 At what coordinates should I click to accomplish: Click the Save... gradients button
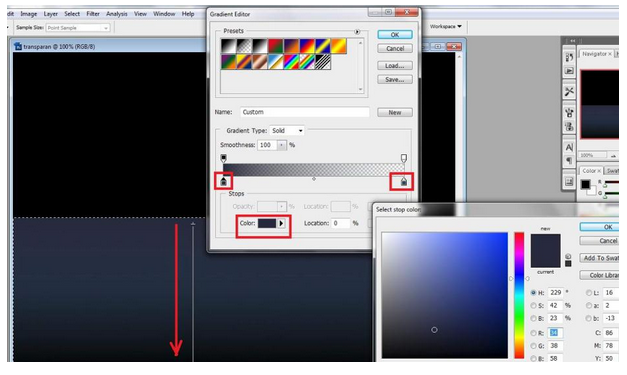pyautogui.click(x=395, y=80)
